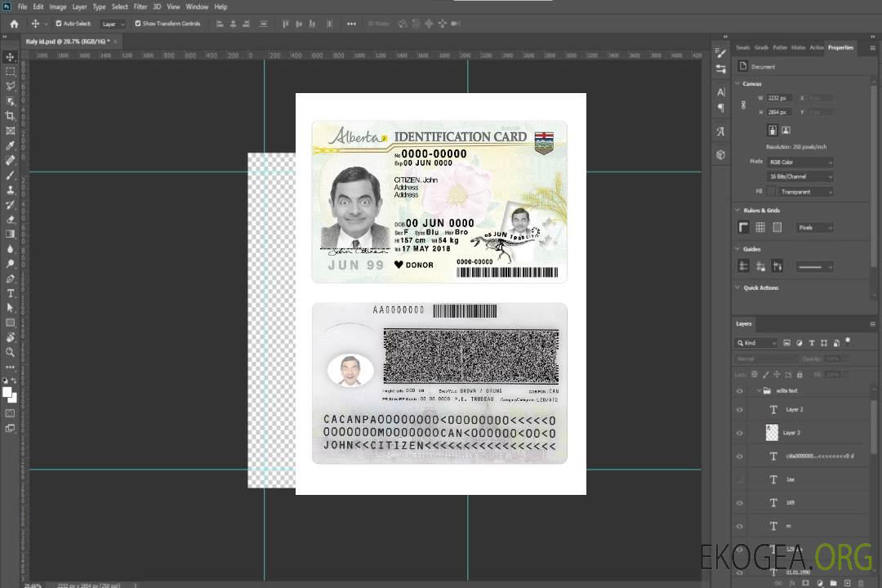Open the 16 Bits/Channel dropdown
The width and height of the screenshot is (882, 588).
(x=800, y=176)
